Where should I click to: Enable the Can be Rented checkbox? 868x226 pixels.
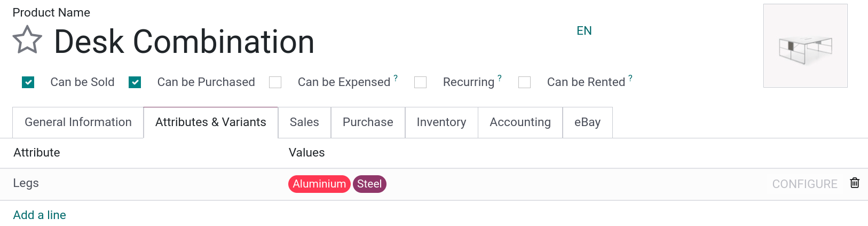[525, 82]
